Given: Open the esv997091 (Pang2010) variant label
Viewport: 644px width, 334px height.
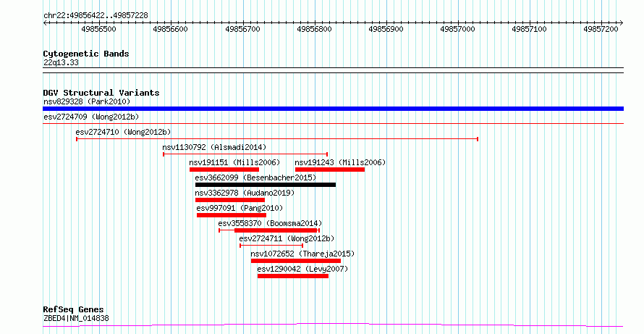Looking at the screenshot, I should click(240, 208).
